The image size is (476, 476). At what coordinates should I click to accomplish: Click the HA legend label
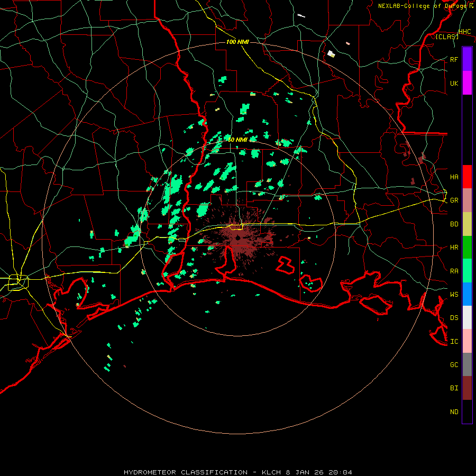coord(454,177)
